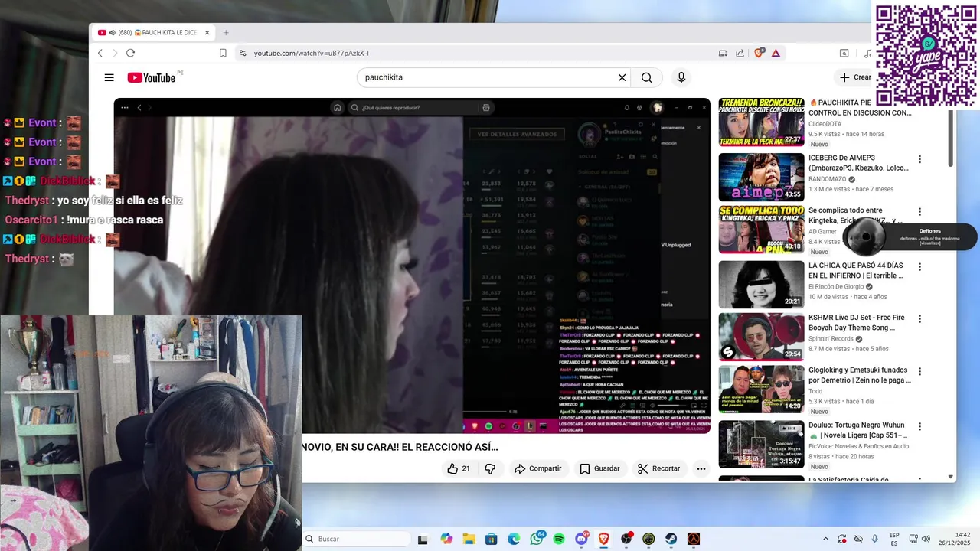The image size is (980, 551).
Task: Open ESP language switcher in tray
Action: pos(894,539)
